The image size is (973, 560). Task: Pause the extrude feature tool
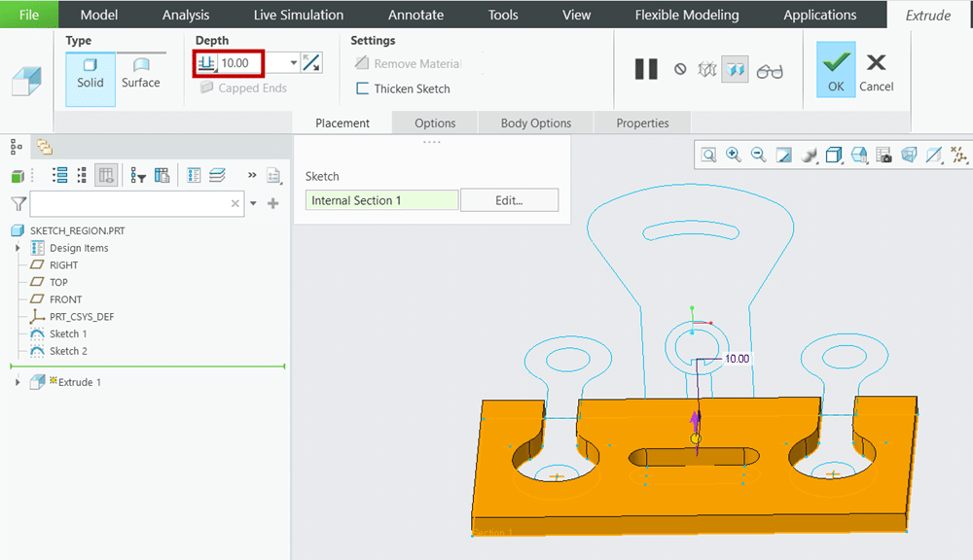click(646, 70)
